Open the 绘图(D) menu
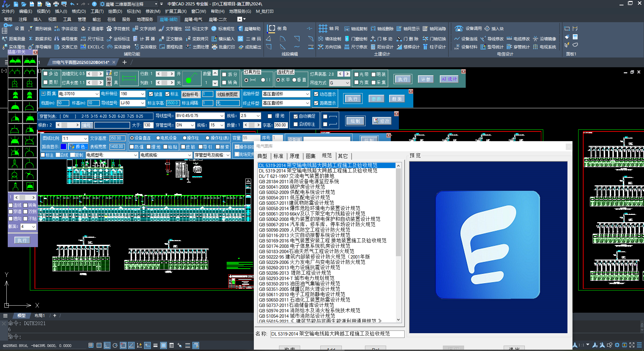The image size is (644, 351). click(x=115, y=11)
